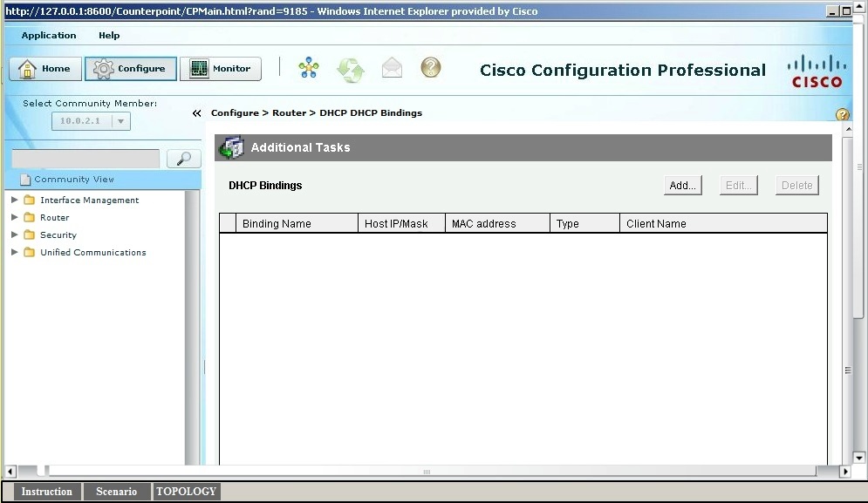Select the Security tree label
868x503 pixels.
[x=58, y=235]
